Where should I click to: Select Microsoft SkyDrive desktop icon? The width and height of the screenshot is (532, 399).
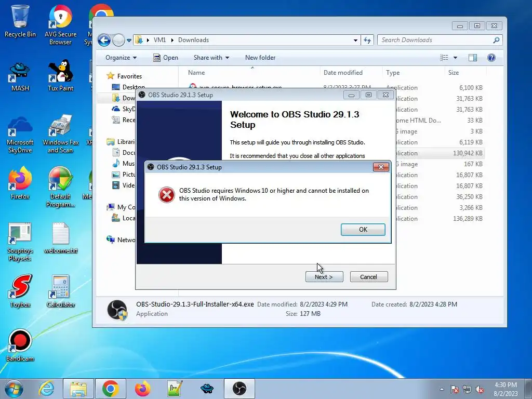20,135
